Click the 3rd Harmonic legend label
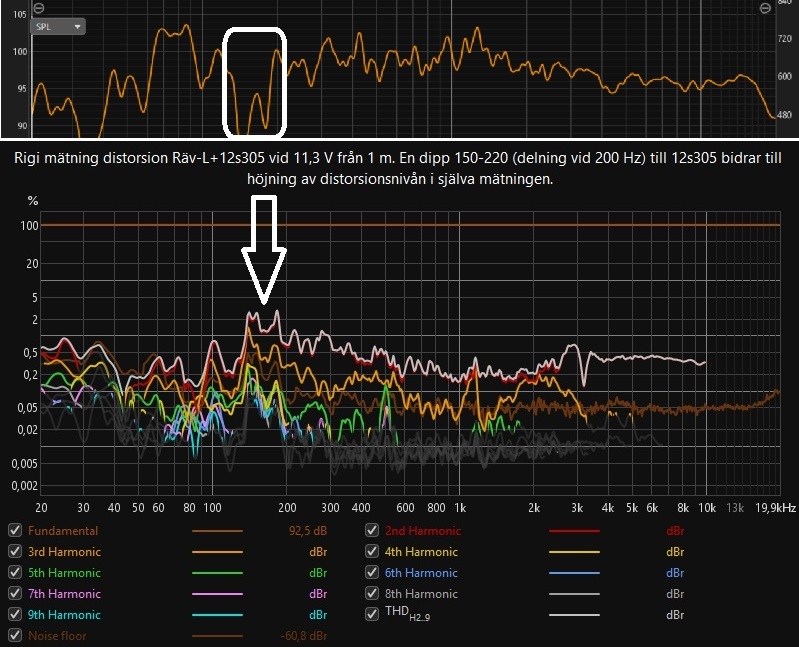 tap(64, 552)
